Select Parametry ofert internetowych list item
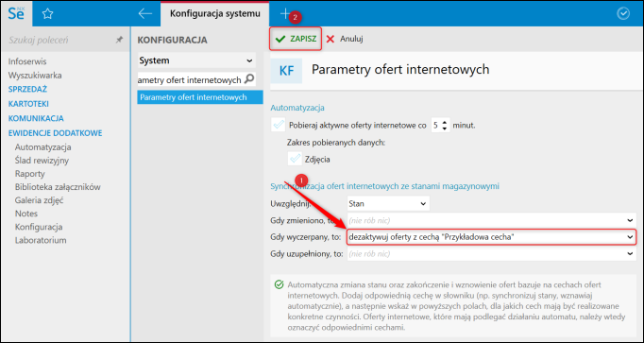Screen dimensions: 644x343 click(x=200, y=97)
